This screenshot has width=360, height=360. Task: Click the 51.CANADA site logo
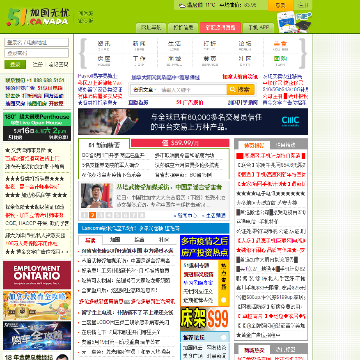point(38,17)
